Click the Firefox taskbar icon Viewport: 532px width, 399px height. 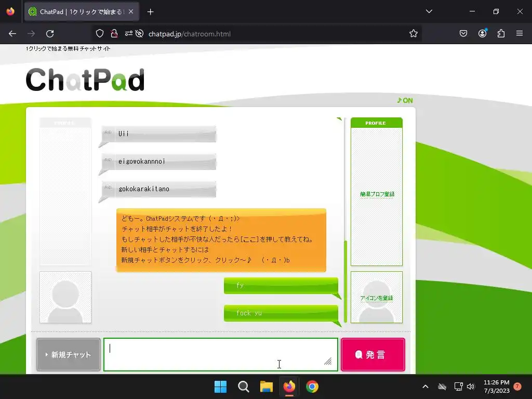289,387
